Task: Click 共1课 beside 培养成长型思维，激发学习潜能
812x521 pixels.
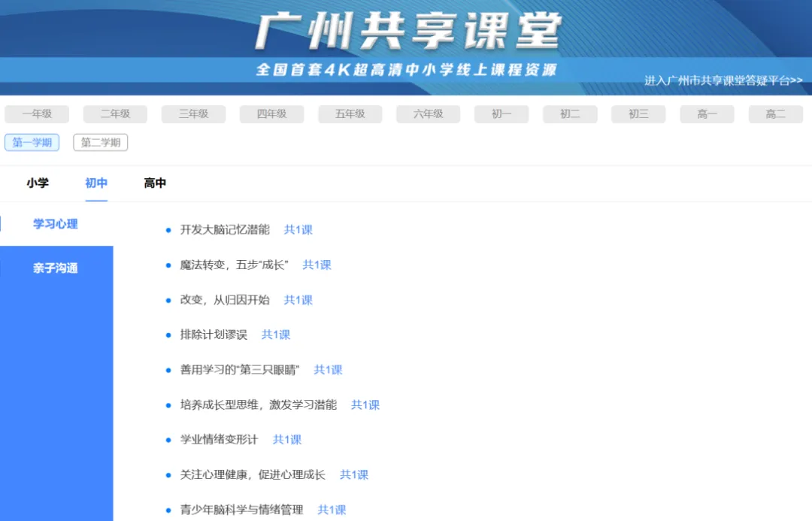Action: click(x=365, y=404)
